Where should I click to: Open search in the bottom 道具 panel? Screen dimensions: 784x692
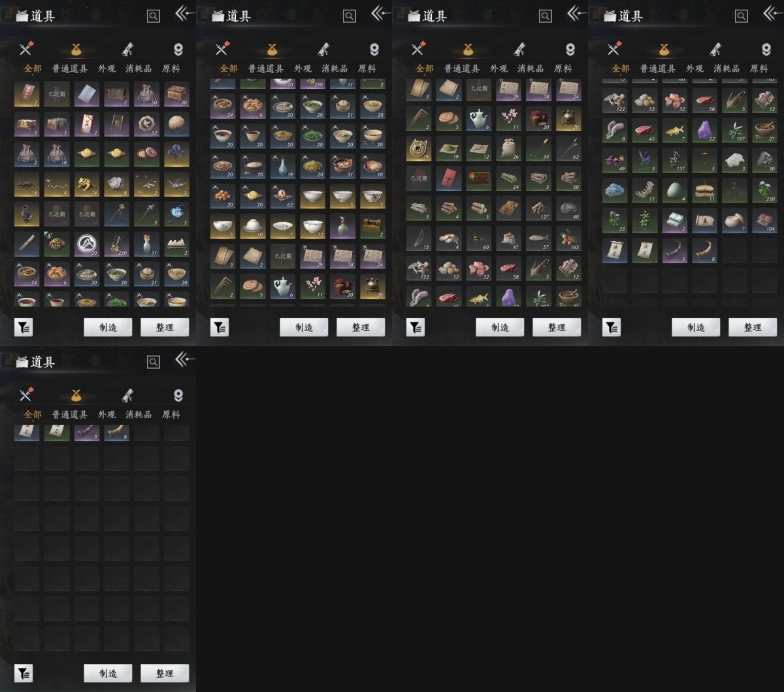[154, 362]
